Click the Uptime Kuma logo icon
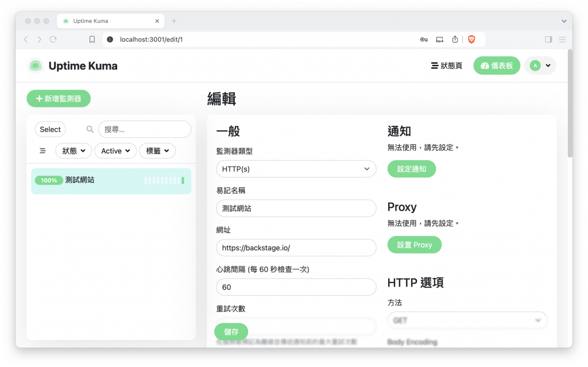Viewport: 588px width, 367px height. pyautogui.click(x=36, y=66)
